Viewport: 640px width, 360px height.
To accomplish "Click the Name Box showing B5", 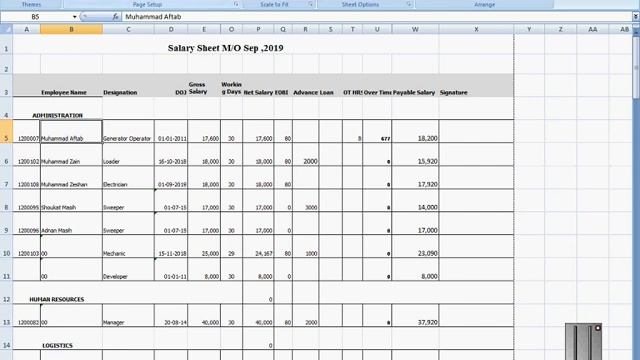I will (36, 17).
